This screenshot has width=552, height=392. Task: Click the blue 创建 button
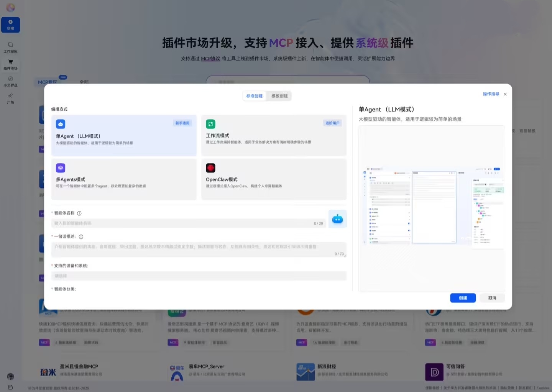click(x=463, y=298)
